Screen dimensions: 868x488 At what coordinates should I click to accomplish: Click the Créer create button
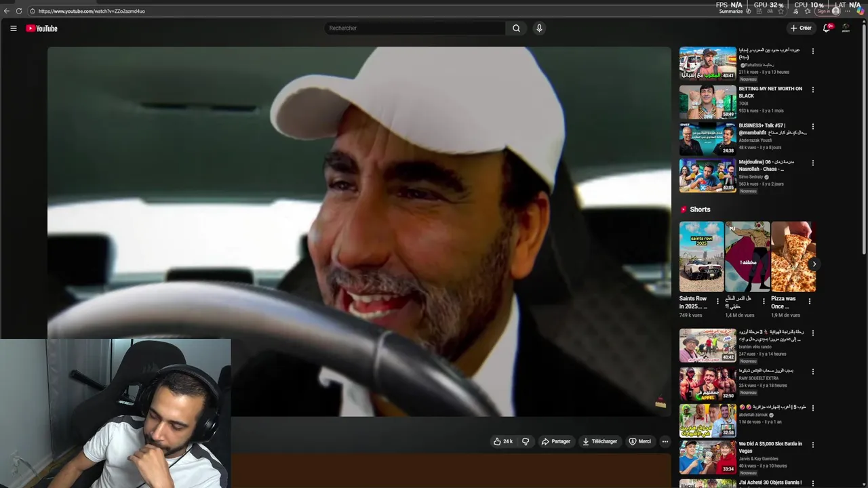pos(801,28)
